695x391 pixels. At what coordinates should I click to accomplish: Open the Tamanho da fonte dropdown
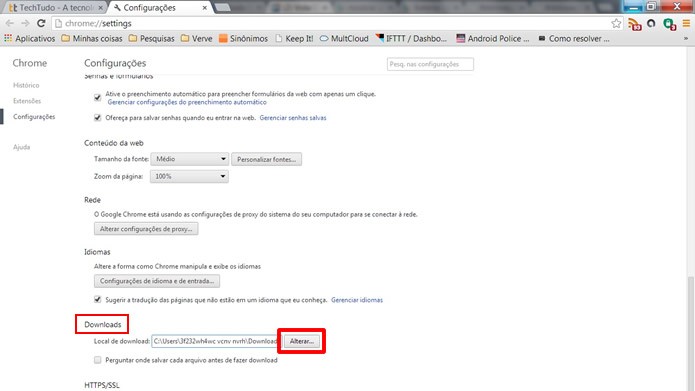(x=190, y=159)
